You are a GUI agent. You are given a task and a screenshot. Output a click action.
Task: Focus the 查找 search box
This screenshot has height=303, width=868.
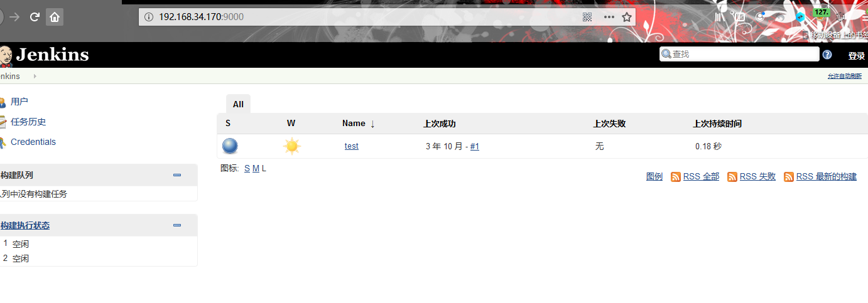739,55
